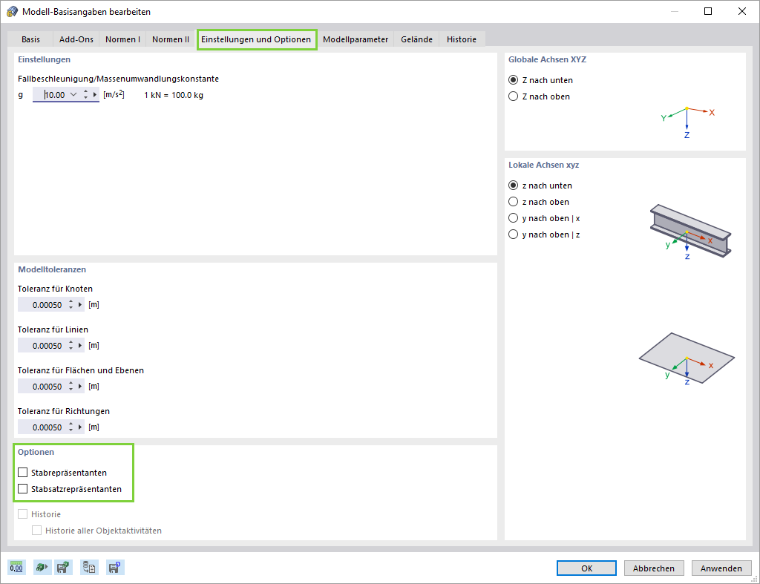Click the global XYZ axes diagram
The width and height of the screenshot is (760, 584).
pyautogui.click(x=687, y=122)
